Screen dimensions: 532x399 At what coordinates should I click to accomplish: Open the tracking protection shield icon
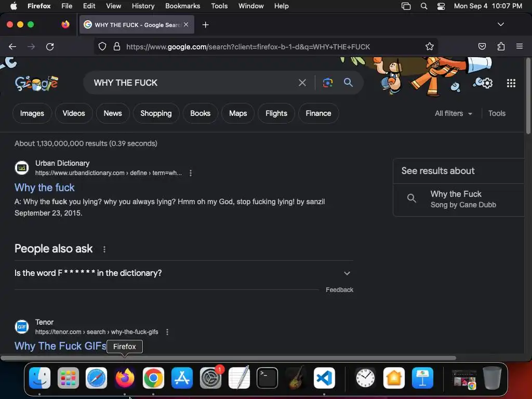102,46
